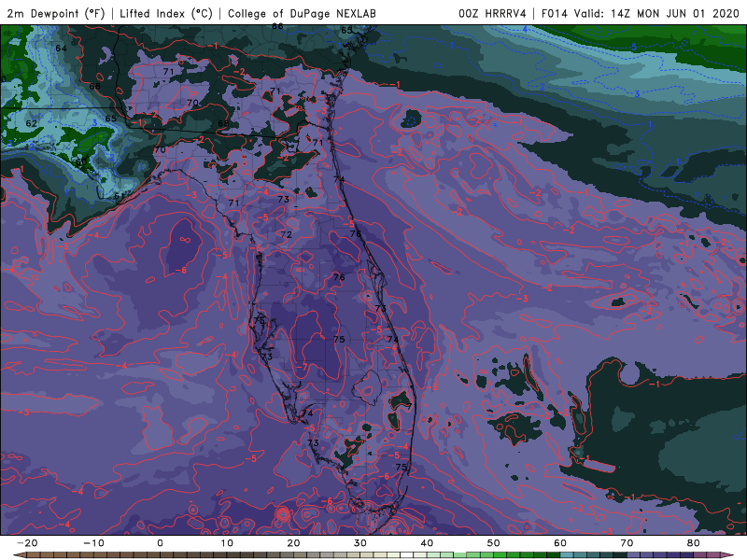Click the 70 label on the color scale
Viewport: 747px width, 560px height.
pyautogui.click(x=627, y=543)
